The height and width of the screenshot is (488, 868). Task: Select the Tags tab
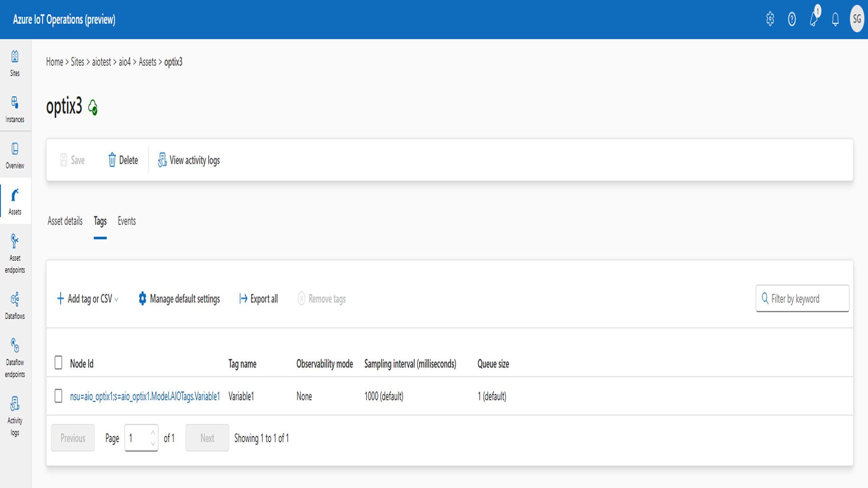click(x=100, y=221)
